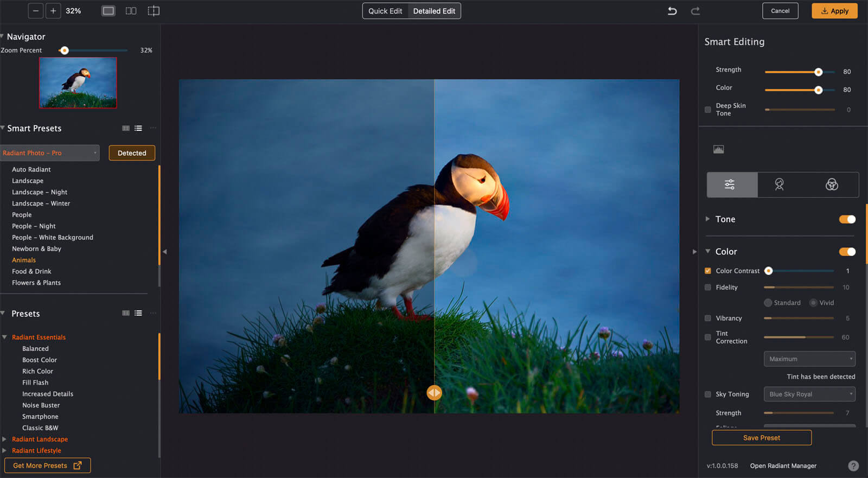Switch to single image view mode

point(108,11)
